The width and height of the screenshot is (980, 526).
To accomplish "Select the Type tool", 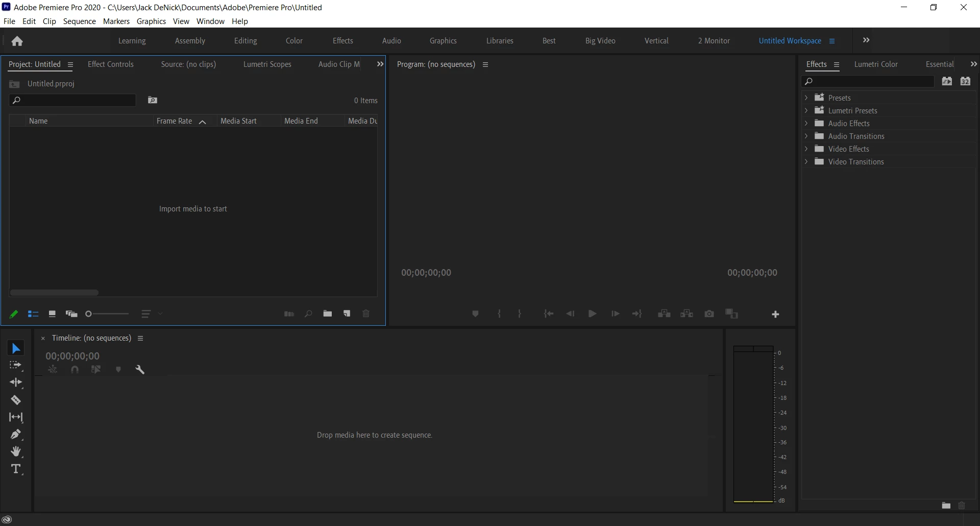I will 16,469.
